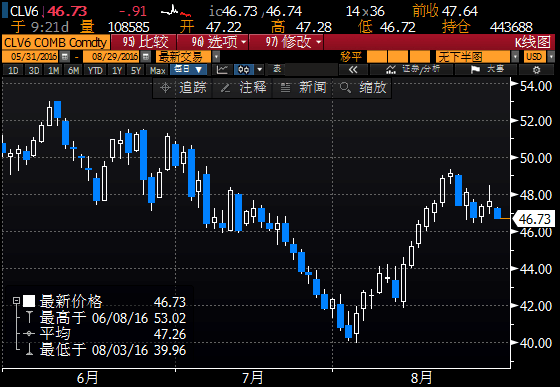Click the first 移平 moving average box
The image size is (560, 387).
click(x=377, y=57)
